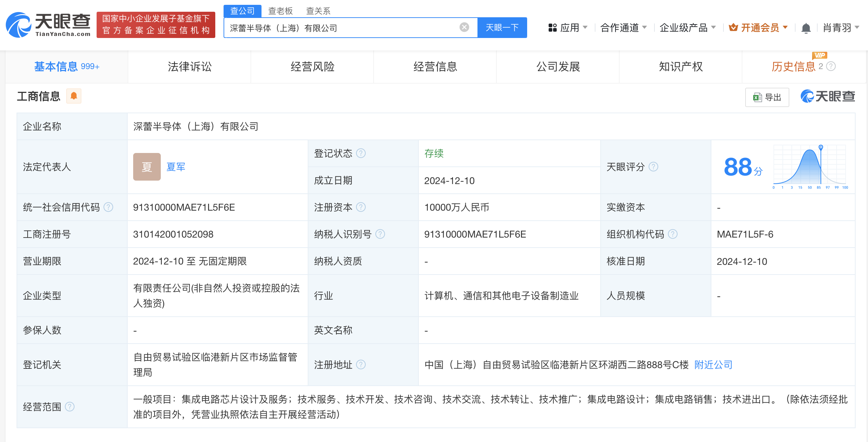
Task: Click help icon beside 经营范围
Action: pos(70,407)
